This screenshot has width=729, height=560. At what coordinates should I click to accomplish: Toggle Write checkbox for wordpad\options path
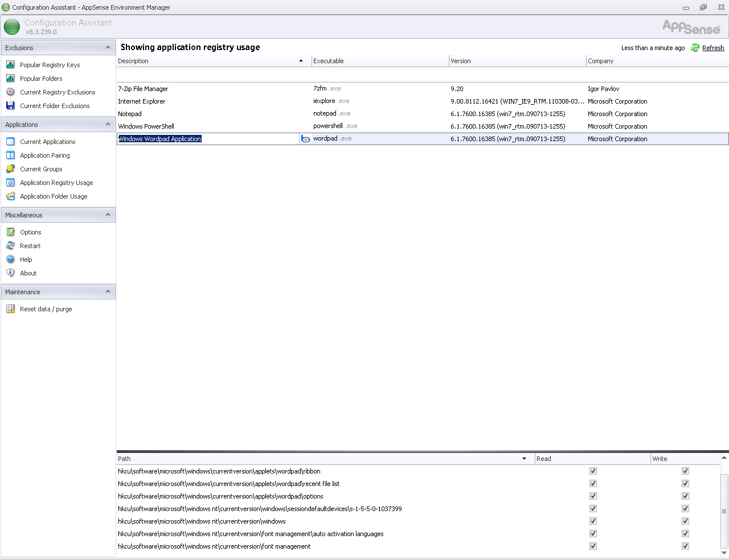tap(685, 496)
